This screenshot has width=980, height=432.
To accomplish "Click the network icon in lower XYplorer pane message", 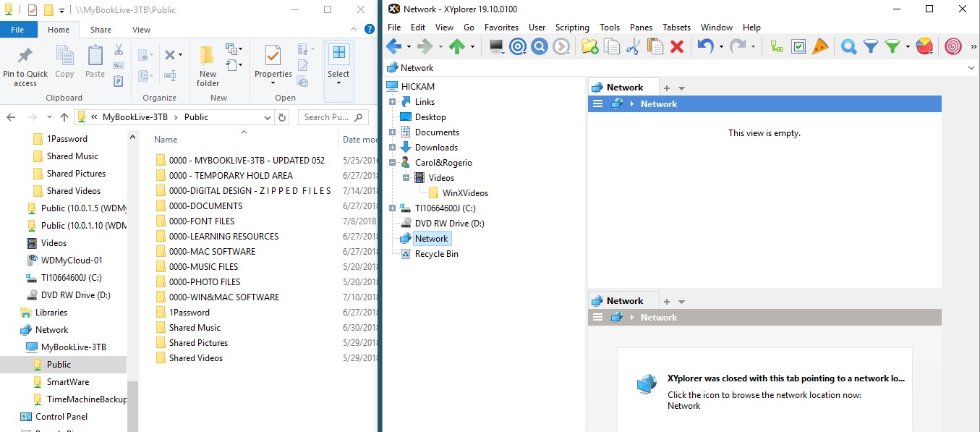I will pyautogui.click(x=647, y=384).
